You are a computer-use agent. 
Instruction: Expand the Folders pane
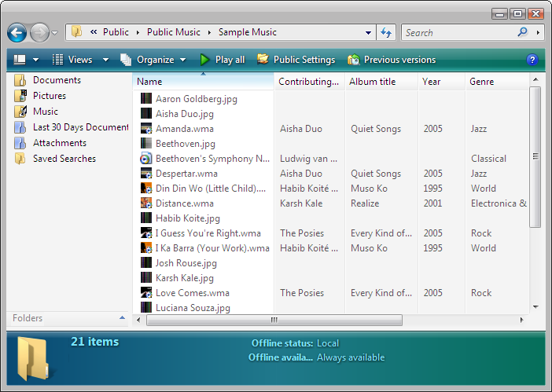coord(122,318)
